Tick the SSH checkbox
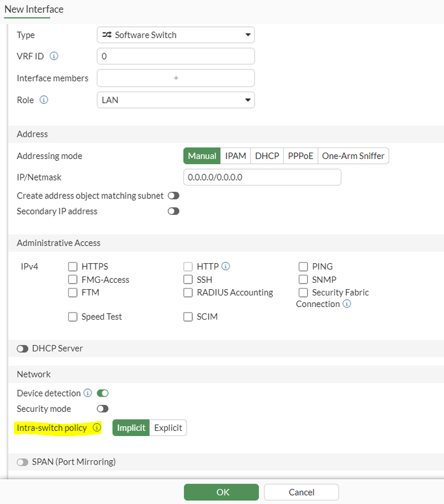The width and height of the screenshot is (444, 504). (x=188, y=280)
